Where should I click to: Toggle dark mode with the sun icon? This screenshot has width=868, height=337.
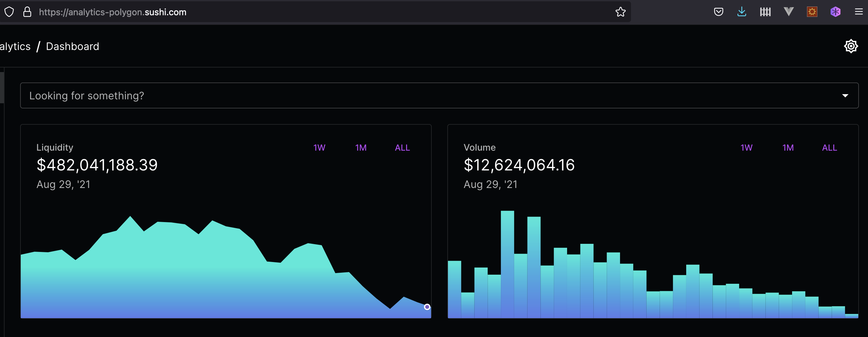point(851,46)
